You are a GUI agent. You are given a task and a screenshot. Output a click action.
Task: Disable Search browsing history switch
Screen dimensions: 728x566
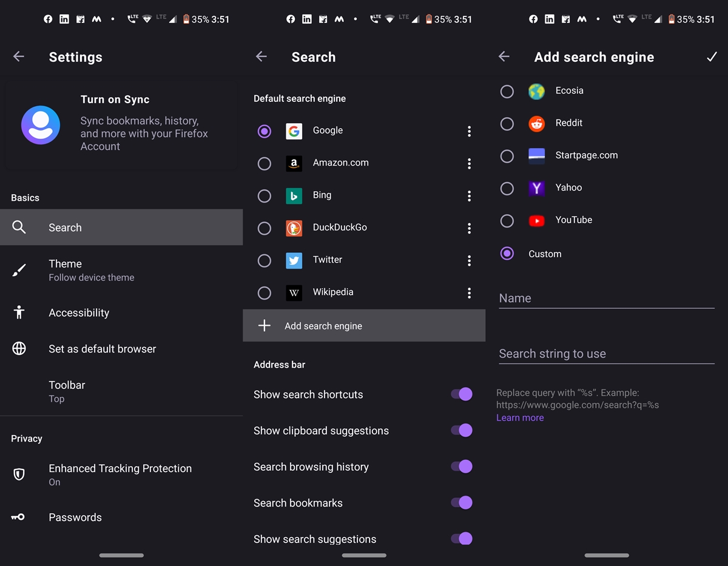point(462,467)
